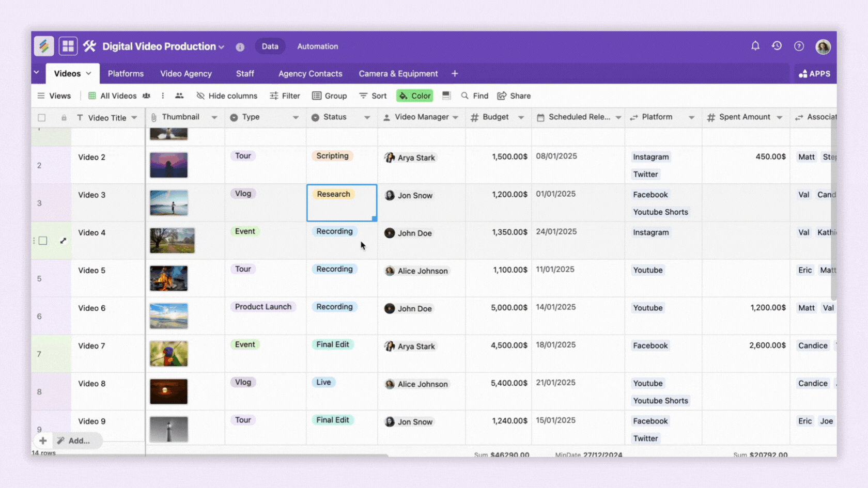This screenshot has width=868, height=488.
Task: Open the Thumbnail column dropdown
Action: [214, 117]
